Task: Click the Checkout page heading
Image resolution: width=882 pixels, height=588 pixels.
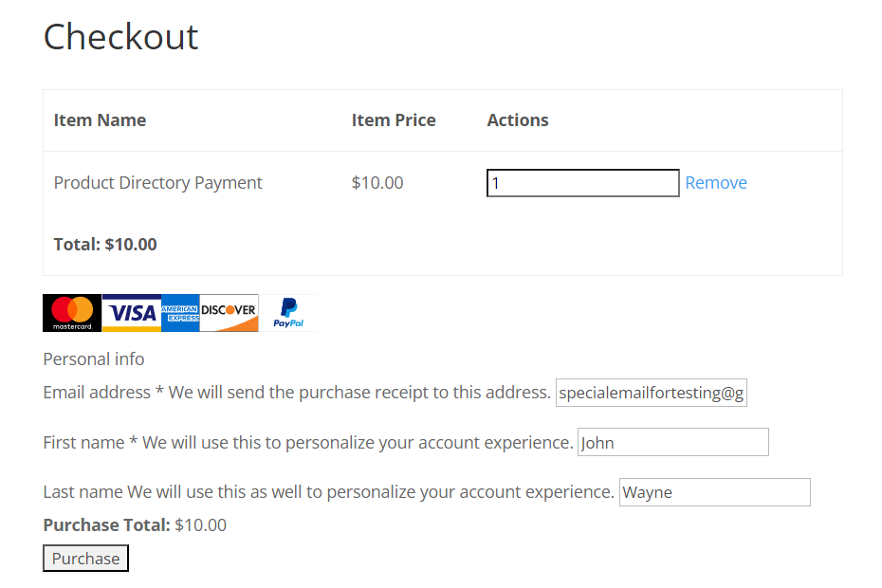Action: [x=121, y=37]
